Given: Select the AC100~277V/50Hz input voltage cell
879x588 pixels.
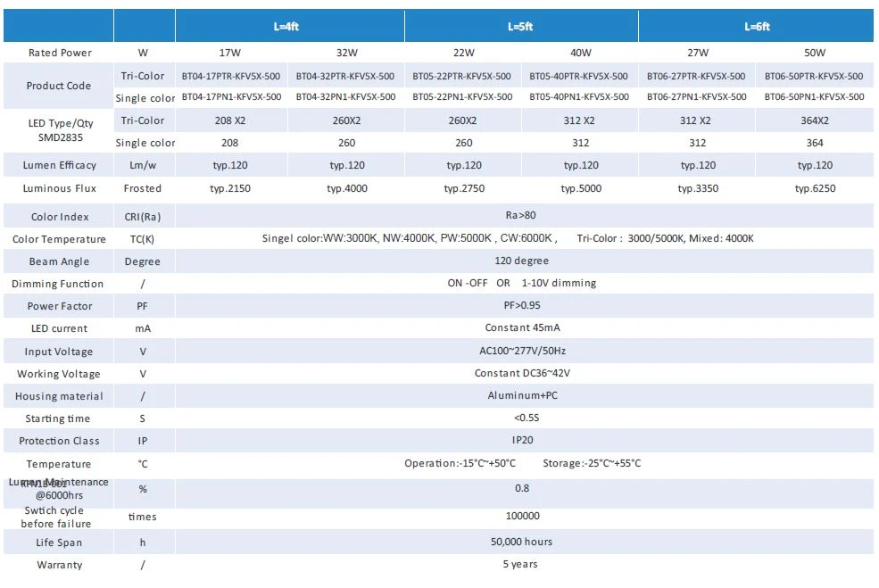Looking at the screenshot, I should pyautogui.click(x=522, y=351).
